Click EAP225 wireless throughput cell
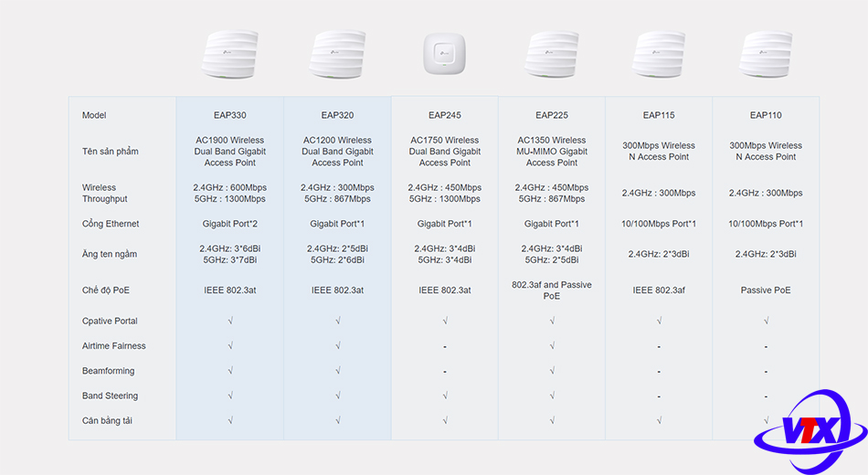The width and height of the screenshot is (868, 475). [551, 194]
